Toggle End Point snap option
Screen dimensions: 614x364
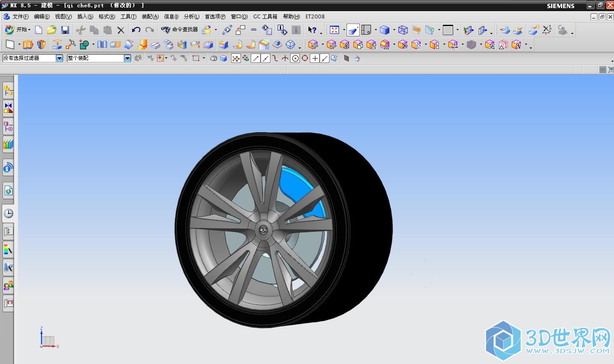(x=255, y=58)
